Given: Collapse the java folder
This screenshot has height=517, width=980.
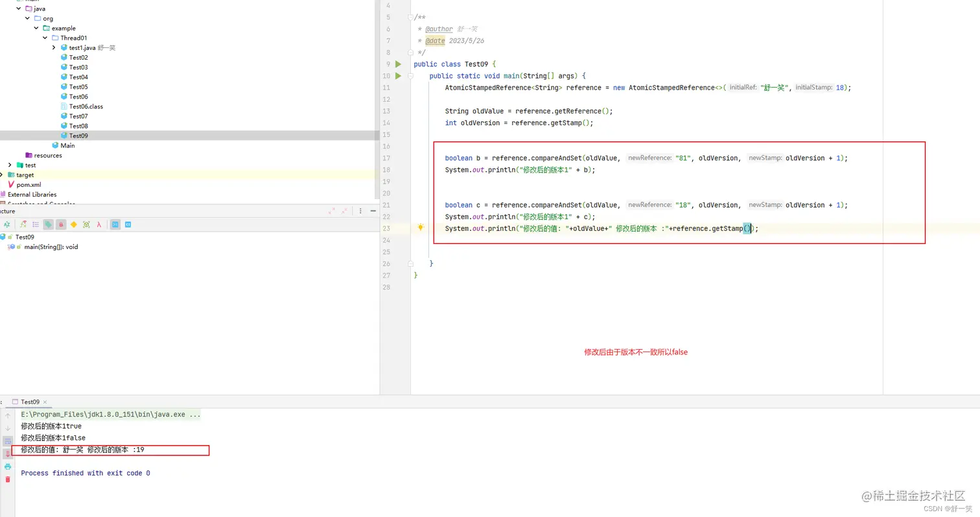Looking at the screenshot, I should (19, 8).
